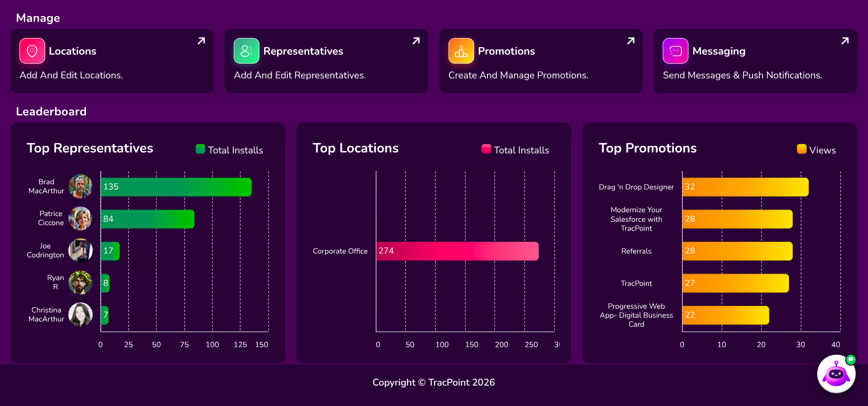Open Promotions via its arrow icon
868x406 pixels.
(631, 41)
